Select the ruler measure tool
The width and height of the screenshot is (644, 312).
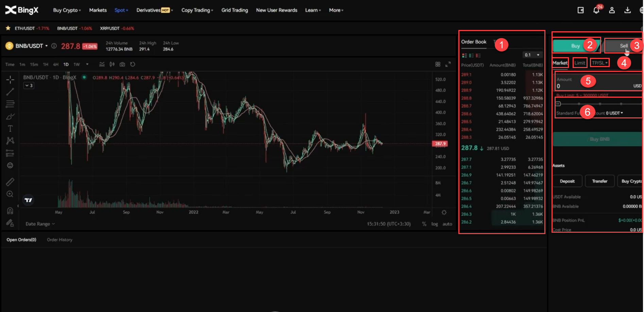[x=10, y=182]
